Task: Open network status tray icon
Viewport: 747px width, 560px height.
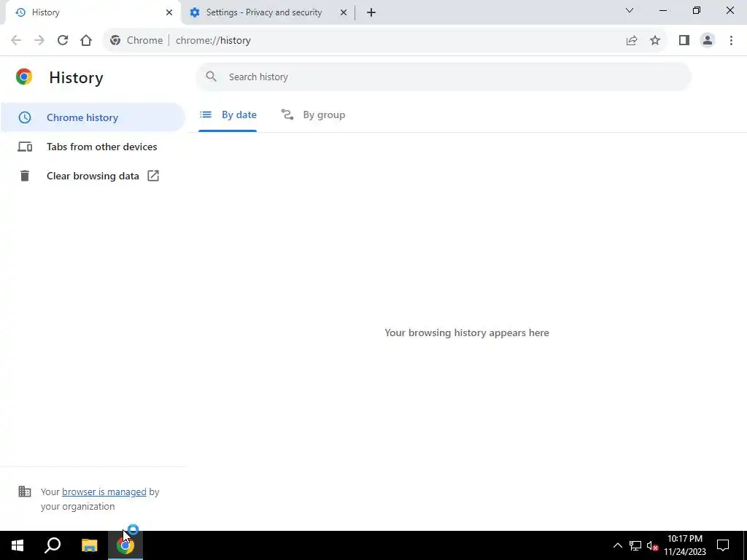Action: click(635, 545)
